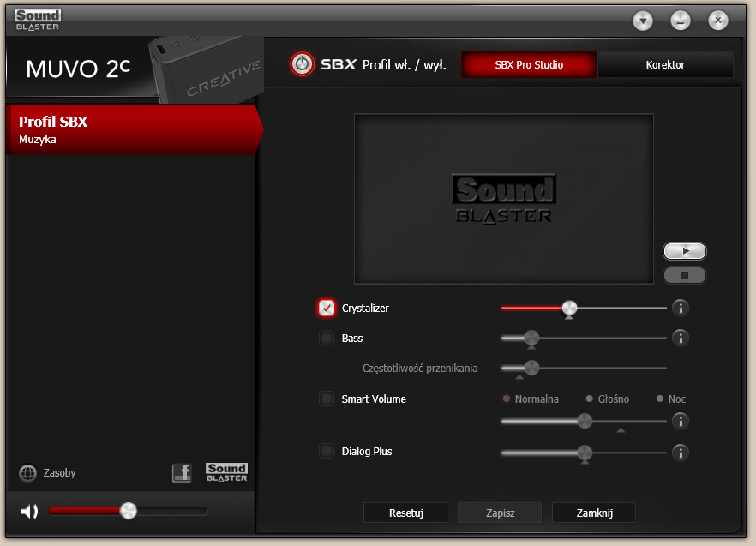Click the Smart Volume slider handle
The height and width of the screenshot is (546, 756).
click(585, 421)
